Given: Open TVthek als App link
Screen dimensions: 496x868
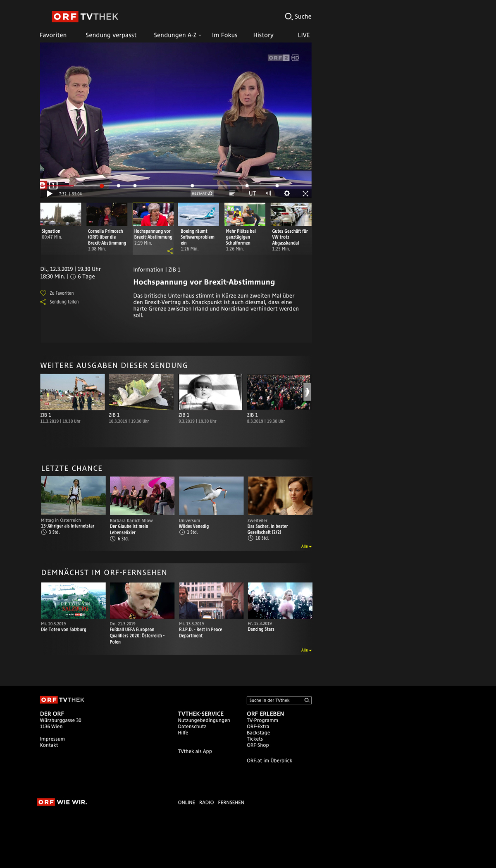Looking at the screenshot, I should pos(195,751).
